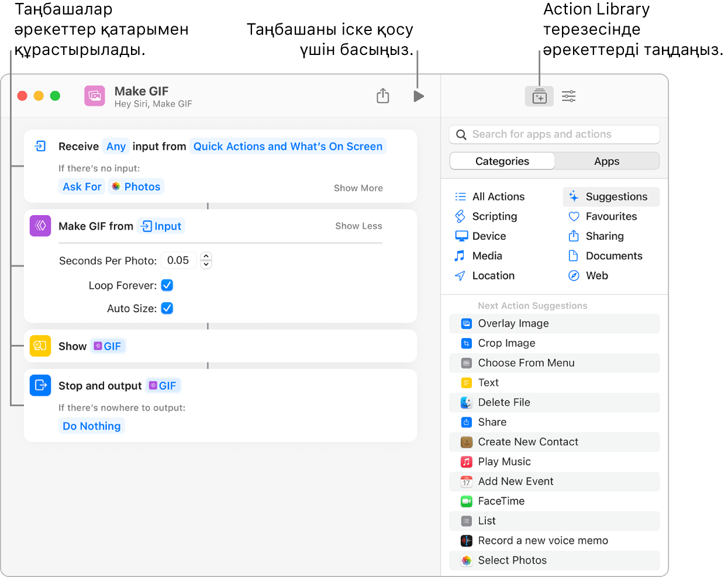This screenshot has height=577, width=728.
Task: Switch to the Categories tab
Action: (x=502, y=161)
